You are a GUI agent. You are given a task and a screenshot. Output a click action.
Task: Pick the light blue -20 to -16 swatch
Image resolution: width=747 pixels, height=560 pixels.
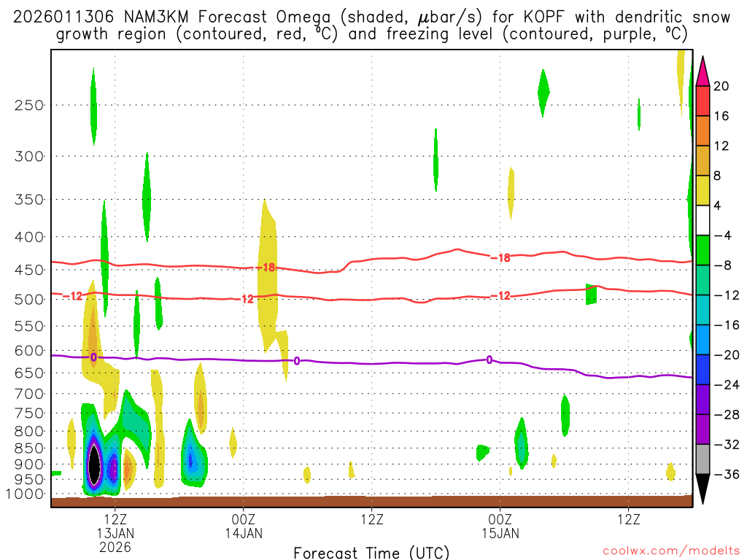703,340
